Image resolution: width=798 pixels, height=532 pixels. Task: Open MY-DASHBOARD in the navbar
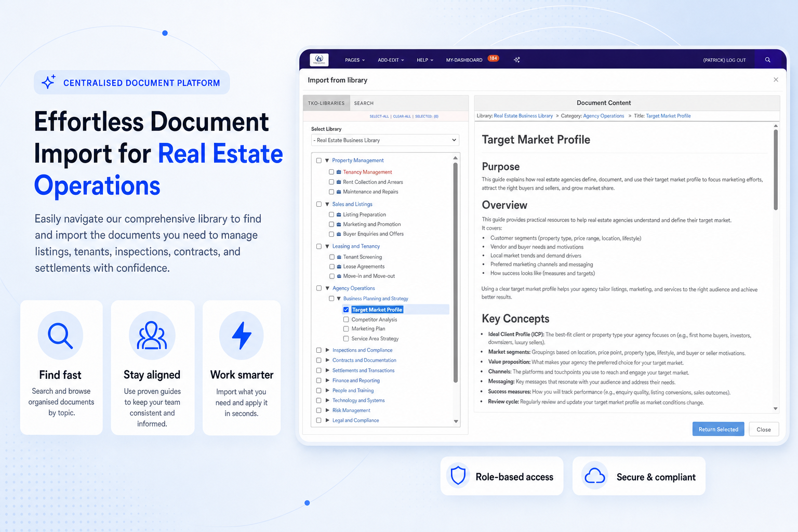pyautogui.click(x=464, y=60)
